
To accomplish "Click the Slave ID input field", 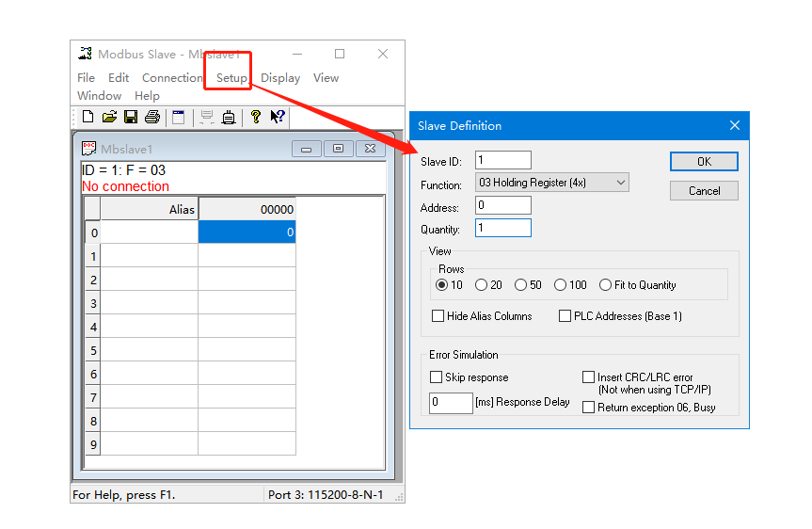I will [x=503, y=161].
